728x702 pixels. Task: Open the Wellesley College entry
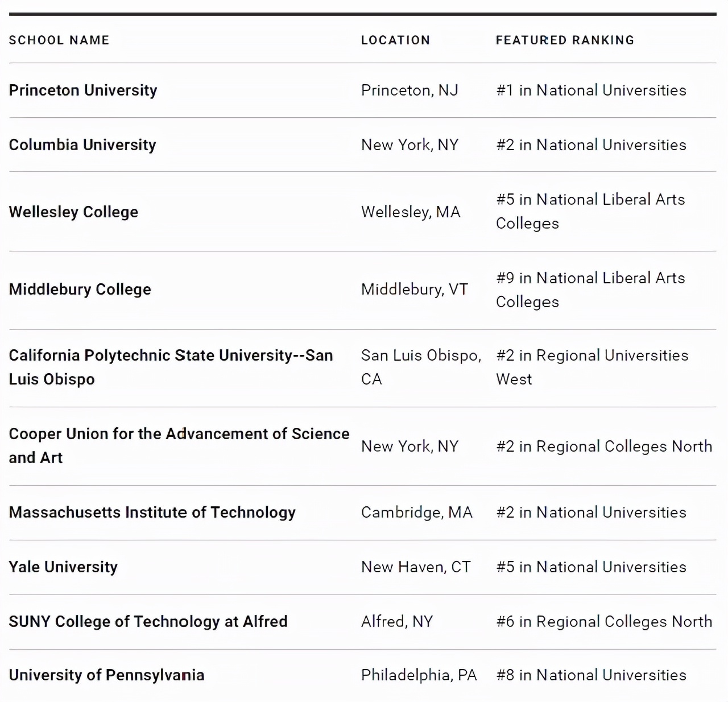click(x=73, y=212)
